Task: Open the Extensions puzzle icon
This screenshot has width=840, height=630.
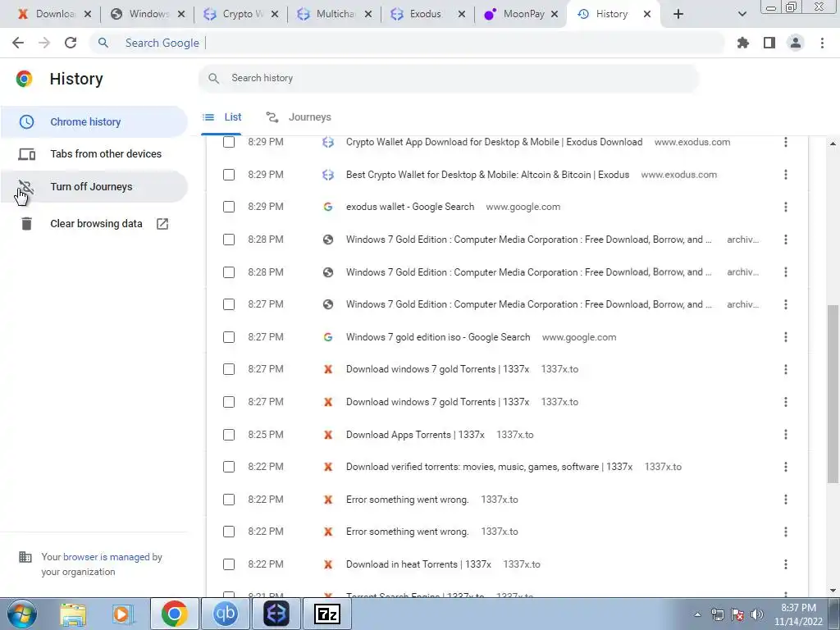Action: [743, 43]
